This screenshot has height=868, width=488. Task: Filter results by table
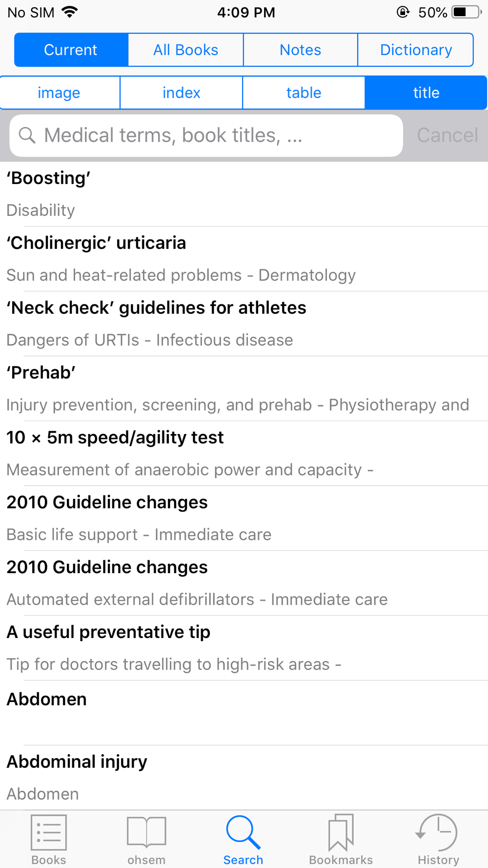[304, 93]
